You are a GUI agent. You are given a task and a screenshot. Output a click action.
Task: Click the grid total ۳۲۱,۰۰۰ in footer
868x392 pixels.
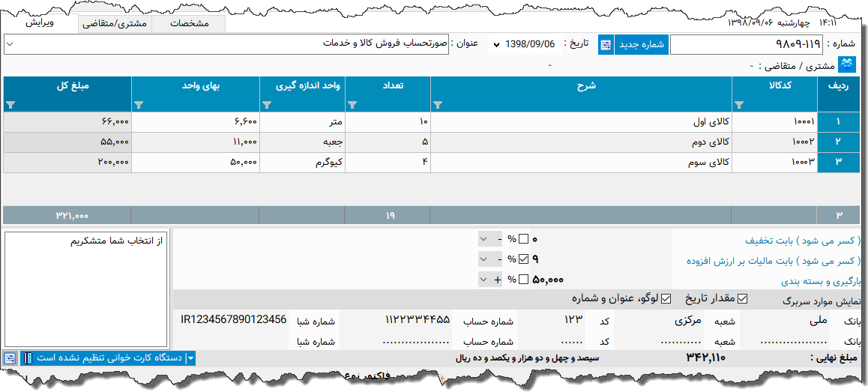click(x=71, y=215)
